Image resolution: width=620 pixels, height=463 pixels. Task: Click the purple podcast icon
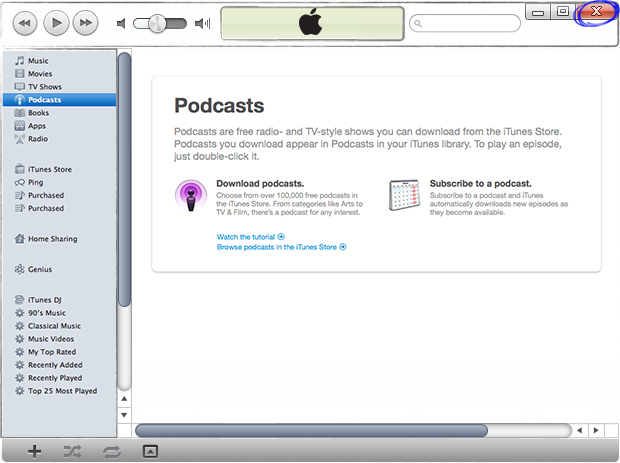[191, 195]
